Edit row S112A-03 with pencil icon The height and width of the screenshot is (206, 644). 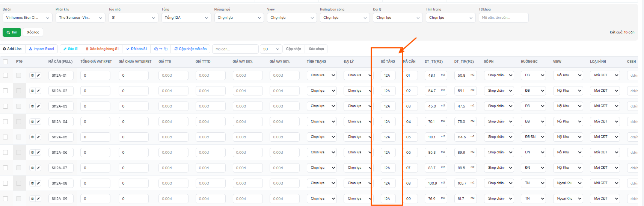38,106
